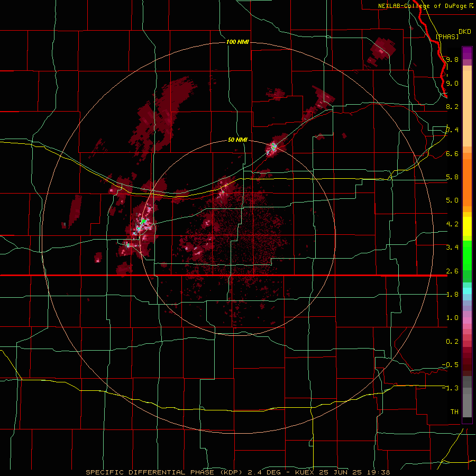
Task: Click the 8.2 scale value
Action: [x=452, y=106]
